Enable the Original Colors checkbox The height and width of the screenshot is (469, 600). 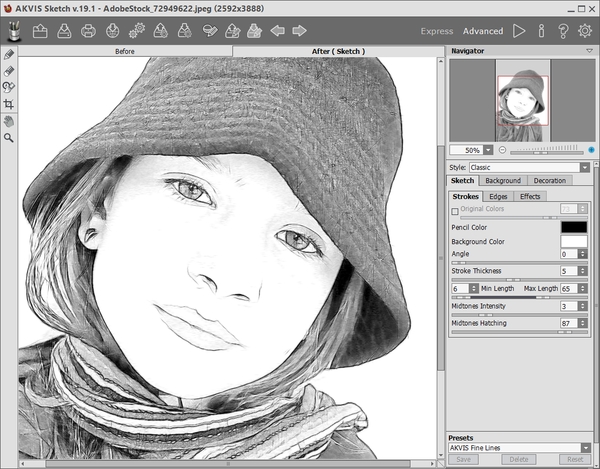click(455, 211)
